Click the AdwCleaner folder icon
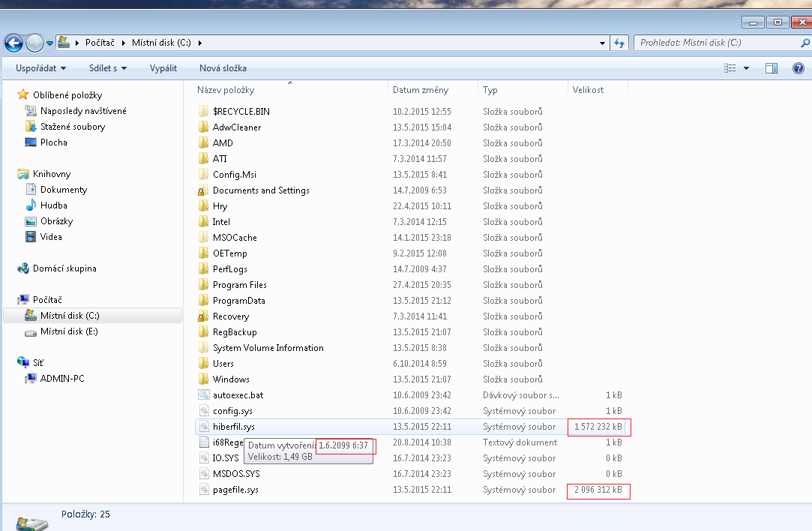812x531 pixels. pyautogui.click(x=203, y=127)
